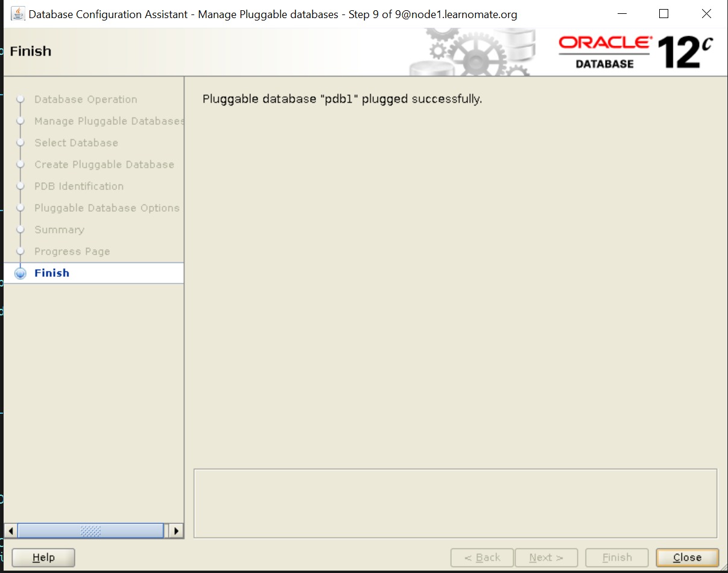Viewport: 728px width, 573px height.
Task: Select the Progress Page step
Action: 72,252
